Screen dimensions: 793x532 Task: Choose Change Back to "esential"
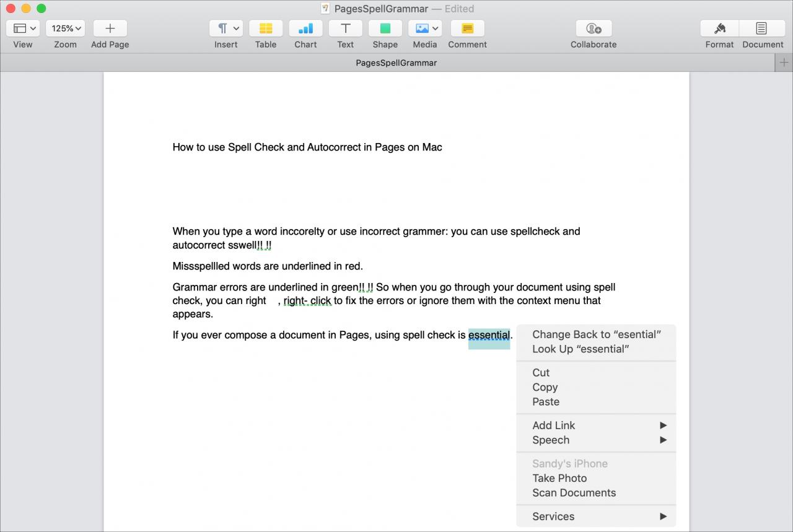(596, 334)
